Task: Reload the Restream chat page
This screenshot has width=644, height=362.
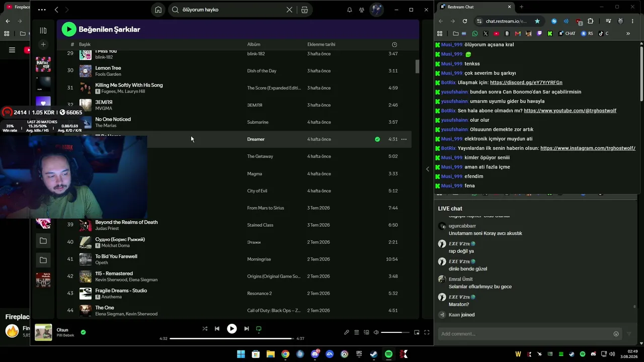Action: tap(465, 21)
